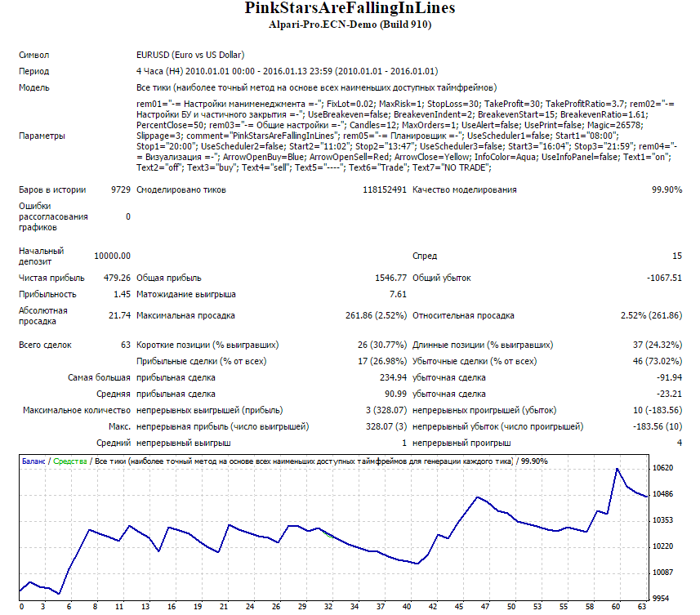This screenshot has height=615, width=700.
Task: Click the gross profit value 1546.77
Action: (390, 278)
